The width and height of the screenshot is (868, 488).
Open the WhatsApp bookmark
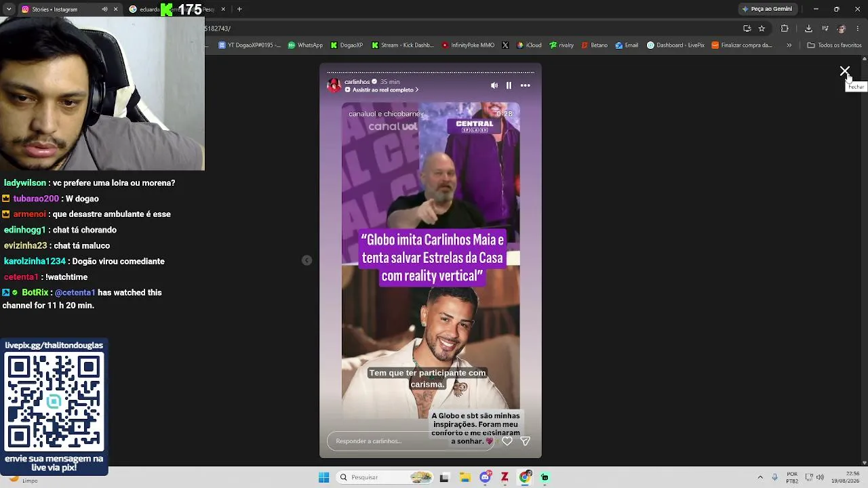(x=305, y=45)
